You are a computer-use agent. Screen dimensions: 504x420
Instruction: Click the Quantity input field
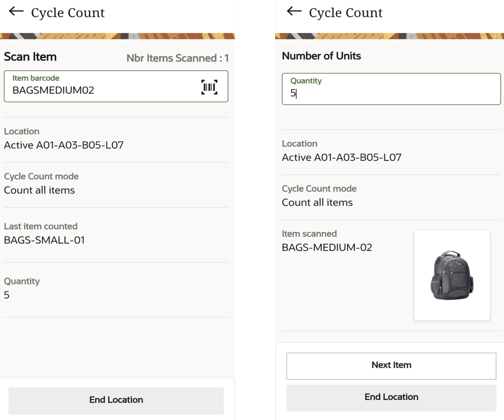(x=391, y=89)
